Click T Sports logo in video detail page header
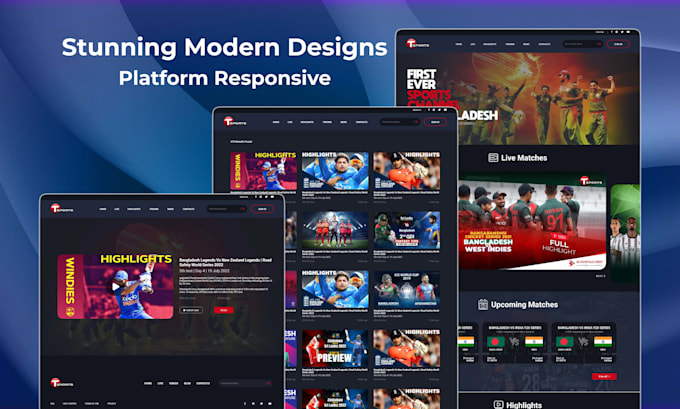The width and height of the screenshot is (680, 409). coord(61,209)
